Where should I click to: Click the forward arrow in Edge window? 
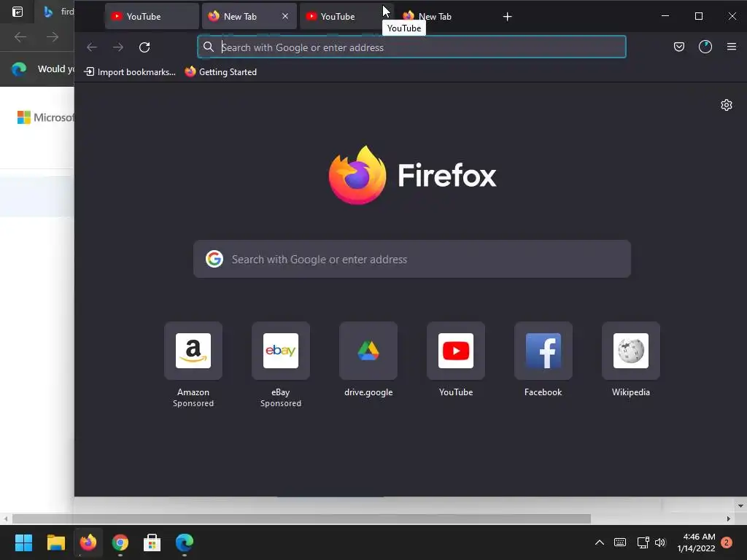point(53,36)
